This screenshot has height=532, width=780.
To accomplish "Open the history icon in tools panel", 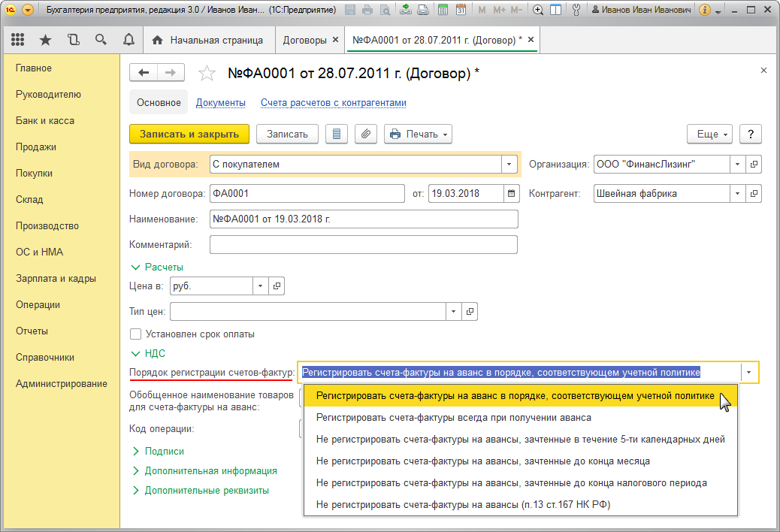I will click(x=74, y=40).
